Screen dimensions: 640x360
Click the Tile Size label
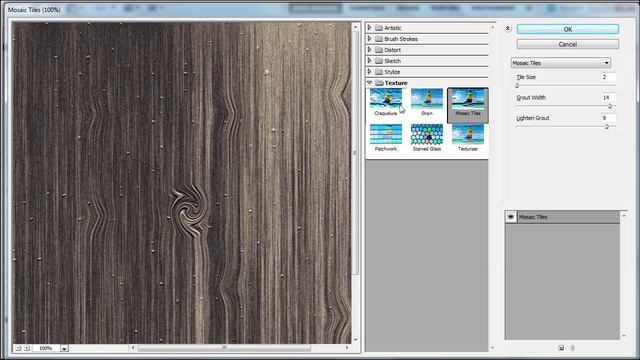coord(526,77)
